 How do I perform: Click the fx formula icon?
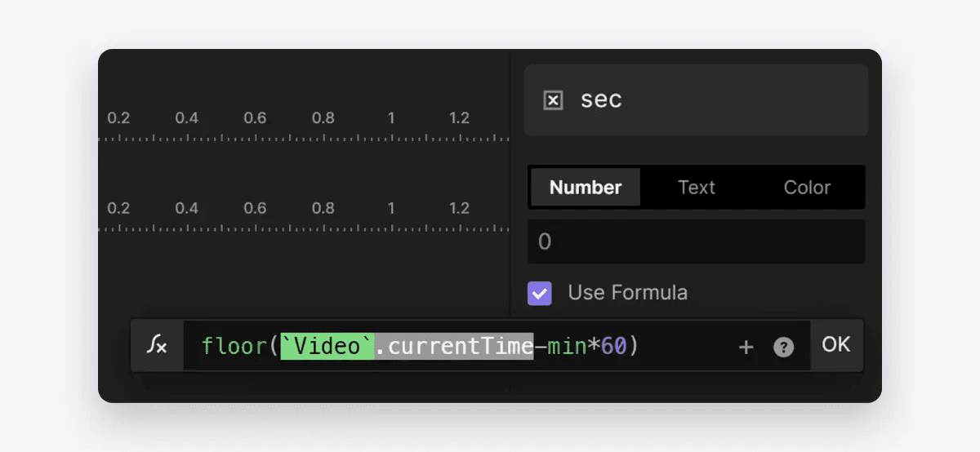(x=157, y=345)
